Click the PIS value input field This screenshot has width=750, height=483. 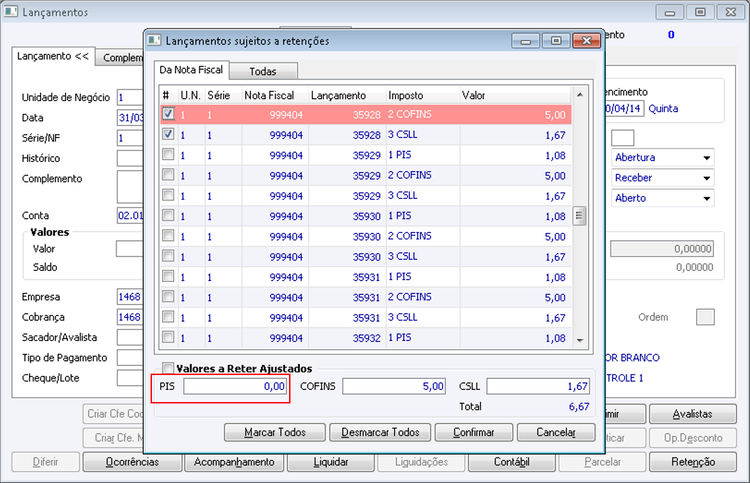click(235, 386)
